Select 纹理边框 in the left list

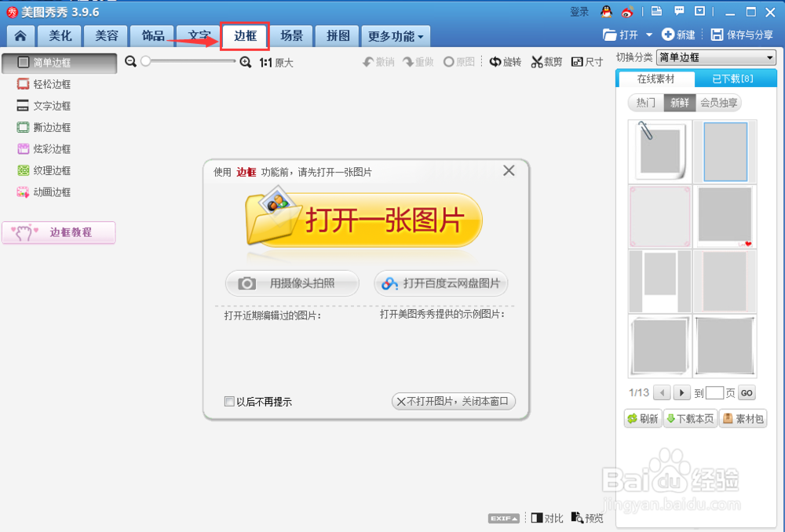(x=44, y=170)
